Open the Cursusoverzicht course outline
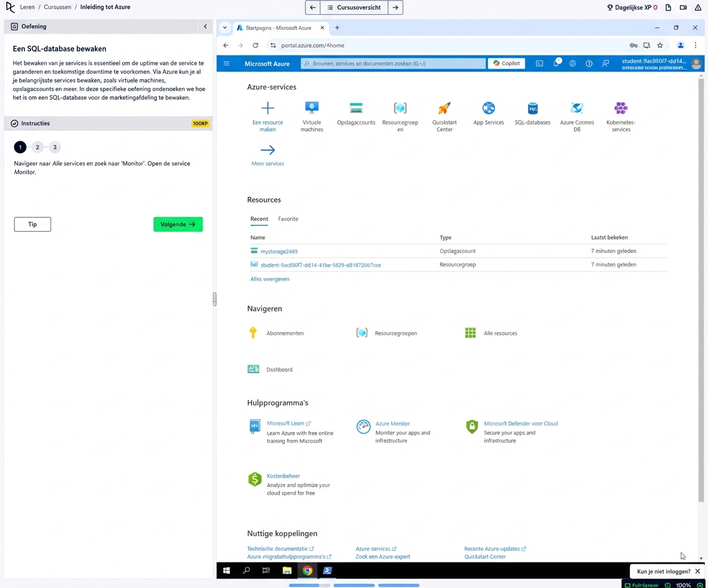Viewport: 708px width, 588px height. (x=354, y=7)
